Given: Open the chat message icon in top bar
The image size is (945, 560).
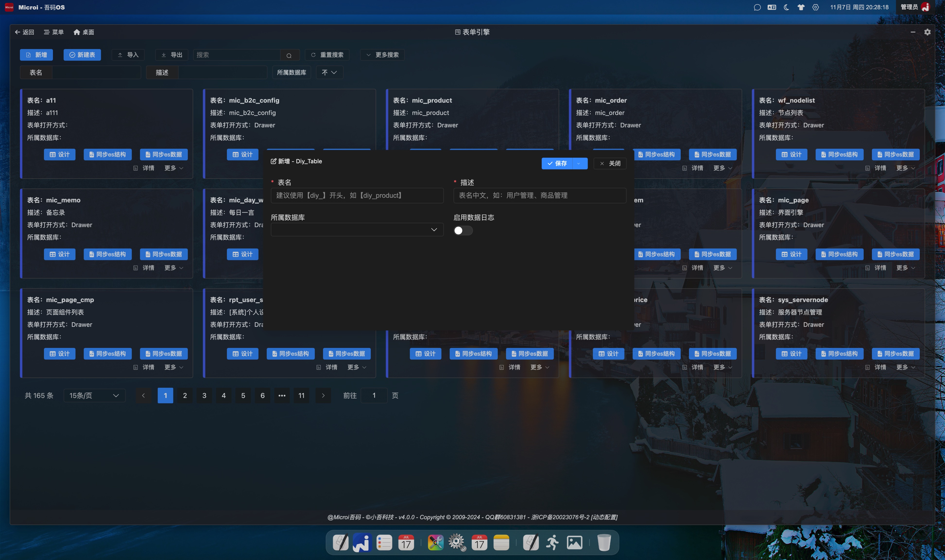Looking at the screenshot, I should pos(757,7).
